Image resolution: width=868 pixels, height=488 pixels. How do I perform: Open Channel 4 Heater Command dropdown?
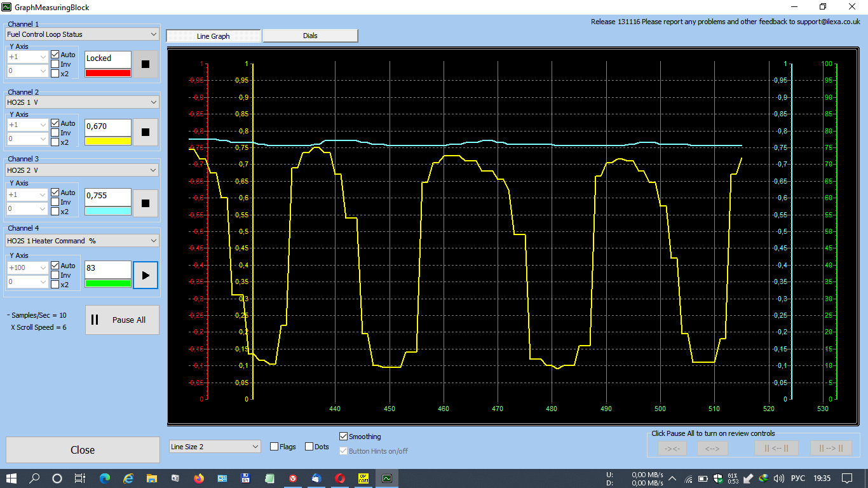tap(82, 241)
